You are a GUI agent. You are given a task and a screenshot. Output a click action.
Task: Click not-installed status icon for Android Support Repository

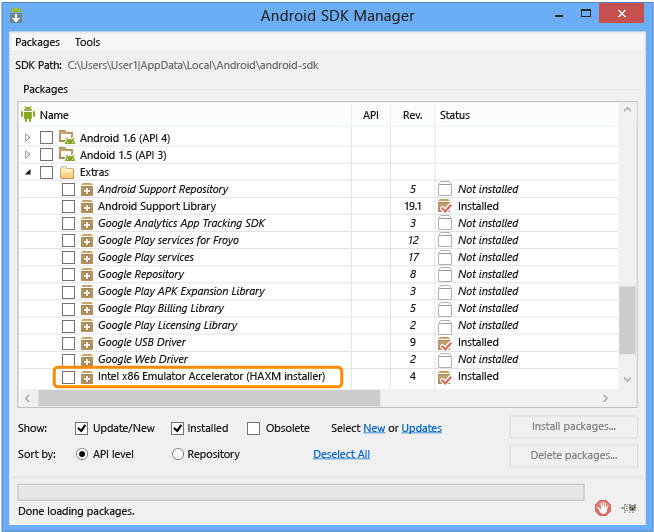445,189
